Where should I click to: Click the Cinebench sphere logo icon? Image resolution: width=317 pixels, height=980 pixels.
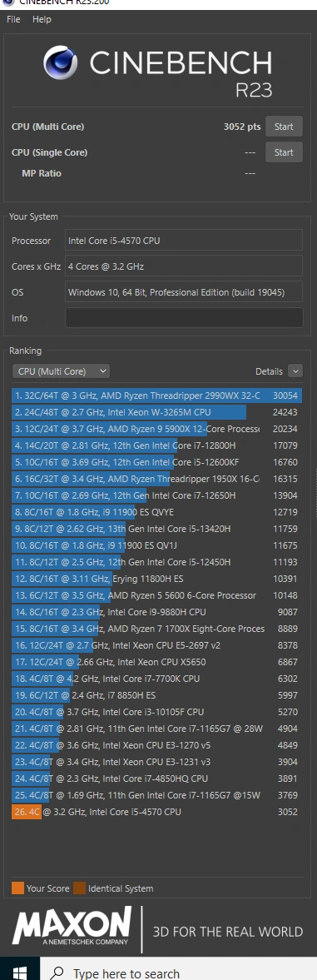pyautogui.click(x=62, y=65)
